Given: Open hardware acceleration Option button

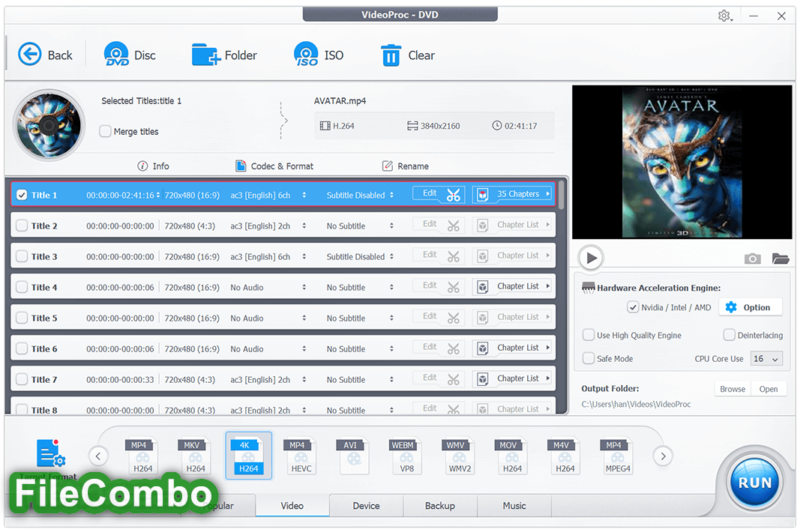Looking at the screenshot, I should [x=751, y=307].
